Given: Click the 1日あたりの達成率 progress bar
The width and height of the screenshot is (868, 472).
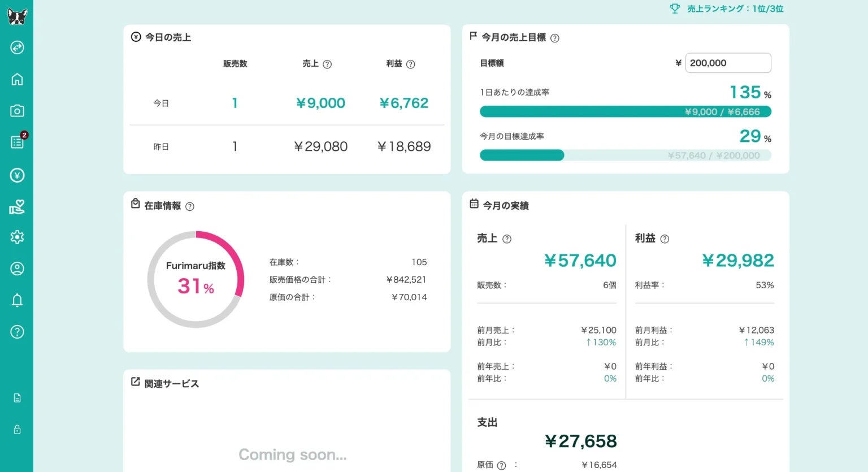Looking at the screenshot, I should (626, 112).
